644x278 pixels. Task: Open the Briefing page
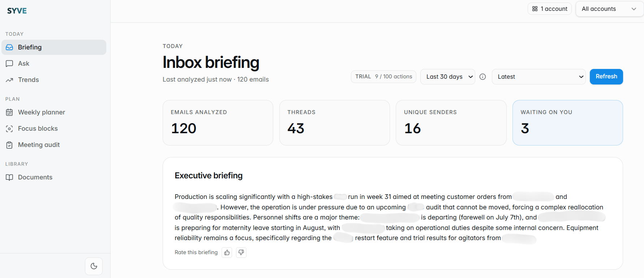pos(54,47)
